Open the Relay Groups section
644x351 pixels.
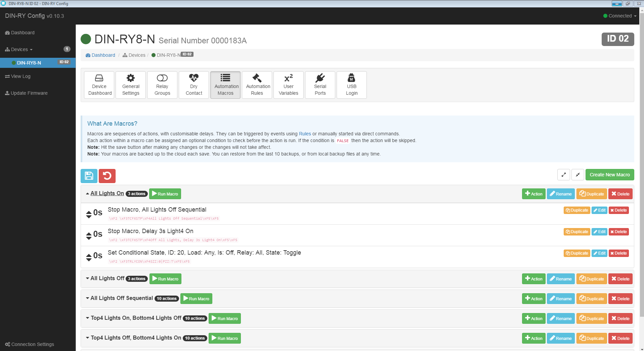click(x=162, y=85)
